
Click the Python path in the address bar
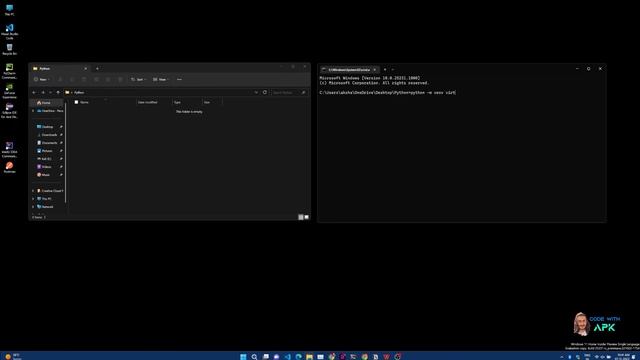click(x=79, y=93)
